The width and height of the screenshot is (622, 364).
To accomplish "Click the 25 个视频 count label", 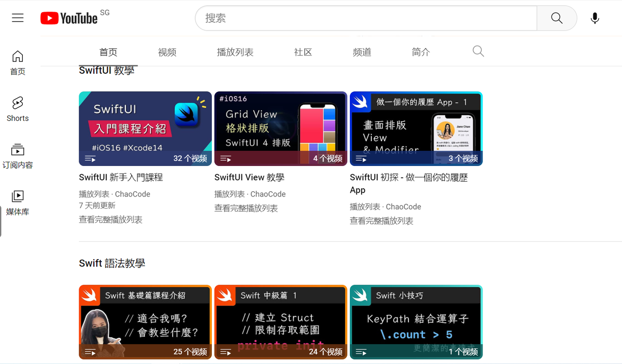I will pyautogui.click(x=190, y=352).
